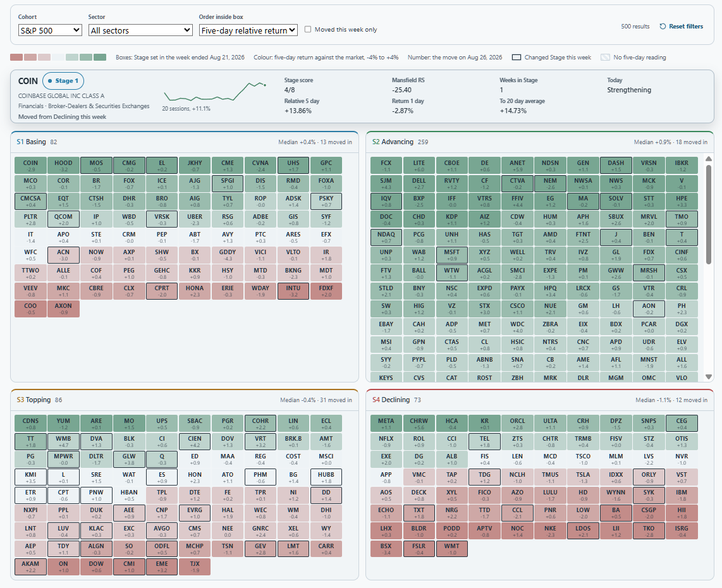Click the 'Median -1.1% · 12 moved in' text
The width and height of the screenshot is (722, 588).
pyautogui.click(x=671, y=400)
